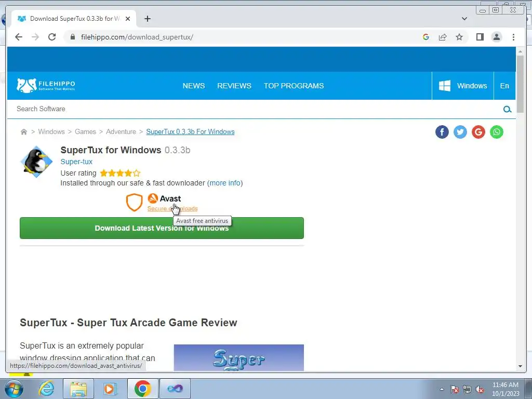
Task: Click the page vertical scrollbar thumb
Action: click(x=520, y=84)
